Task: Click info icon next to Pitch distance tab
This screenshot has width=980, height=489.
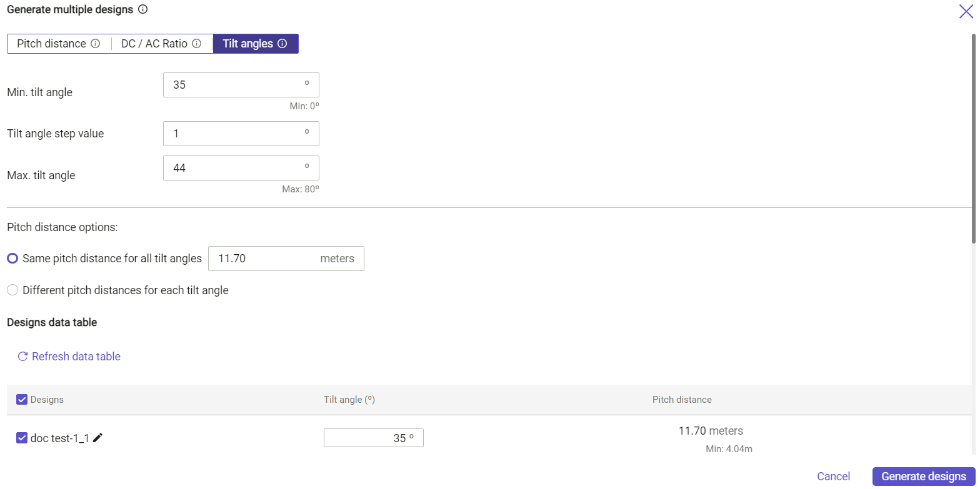Action: pyautogui.click(x=96, y=44)
